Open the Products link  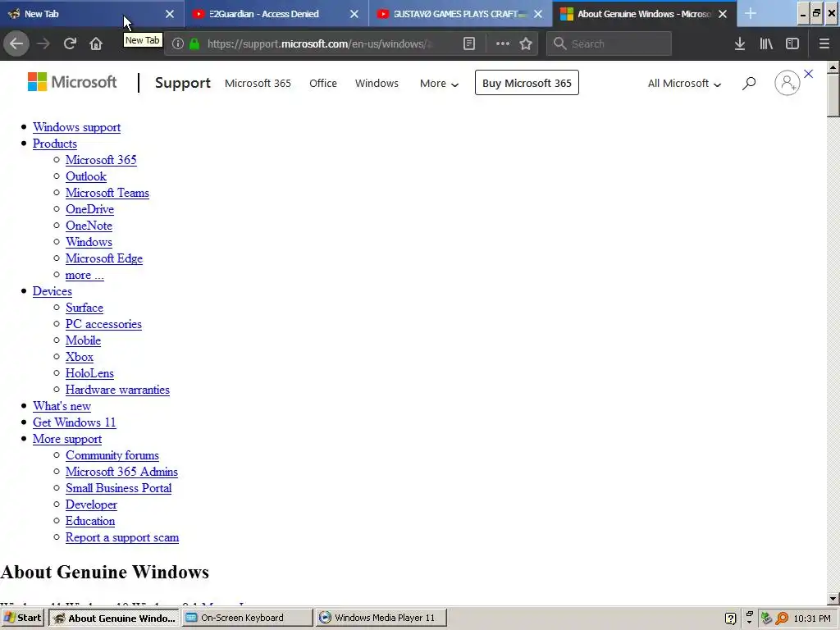[55, 144]
